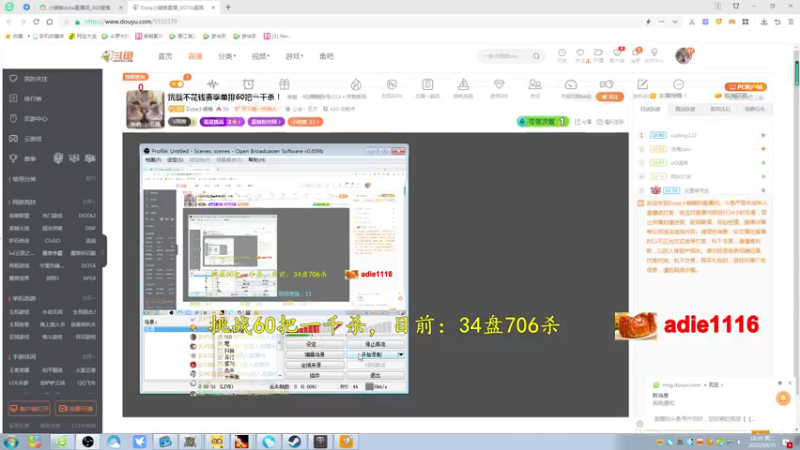
Task: Click the orange PC客户端 button
Action: click(x=746, y=87)
